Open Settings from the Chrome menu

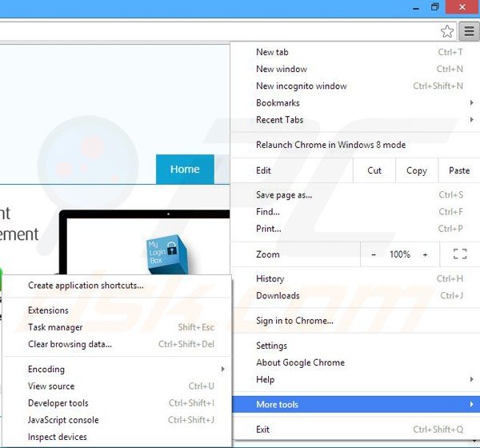[x=355, y=346]
